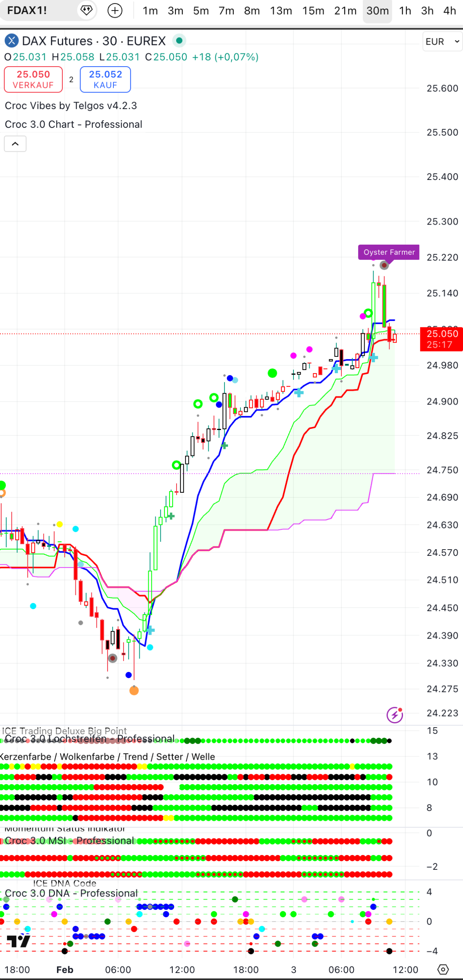Click the red 25.050 current price label
Screen dimensions: 463x980
[x=441, y=339]
